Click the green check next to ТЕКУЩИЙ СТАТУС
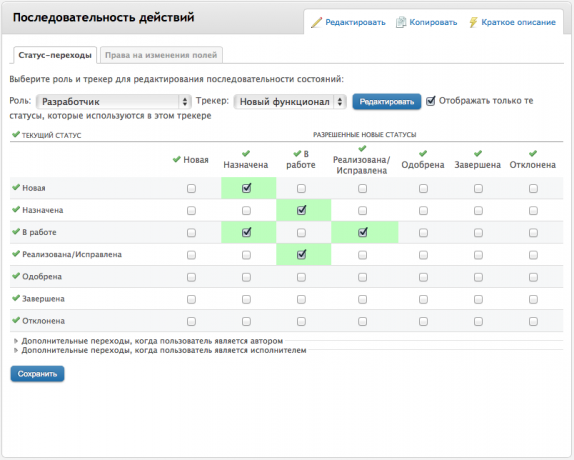This screenshot has height=460, width=574. 16,134
